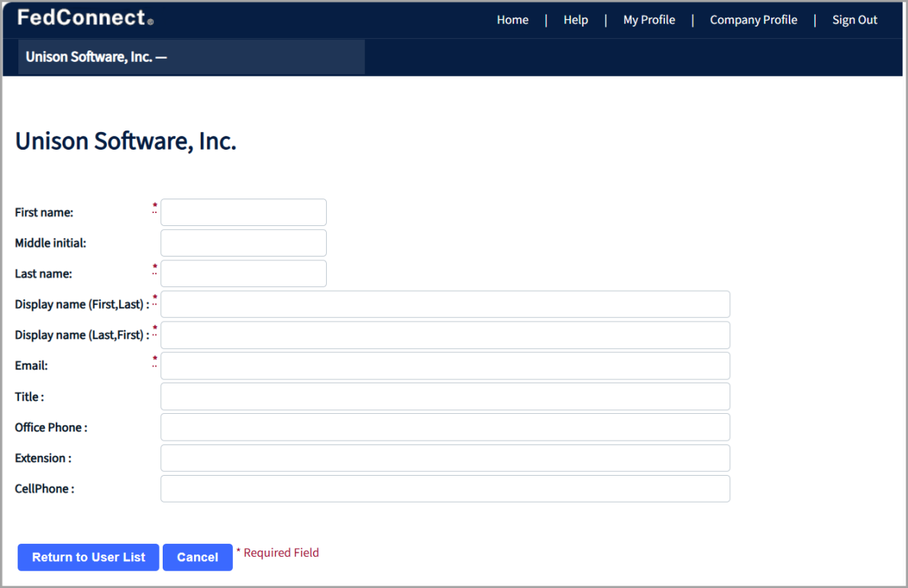The height and width of the screenshot is (588, 908).
Task: Sign Out of FedConnect
Action: tap(854, 20)
